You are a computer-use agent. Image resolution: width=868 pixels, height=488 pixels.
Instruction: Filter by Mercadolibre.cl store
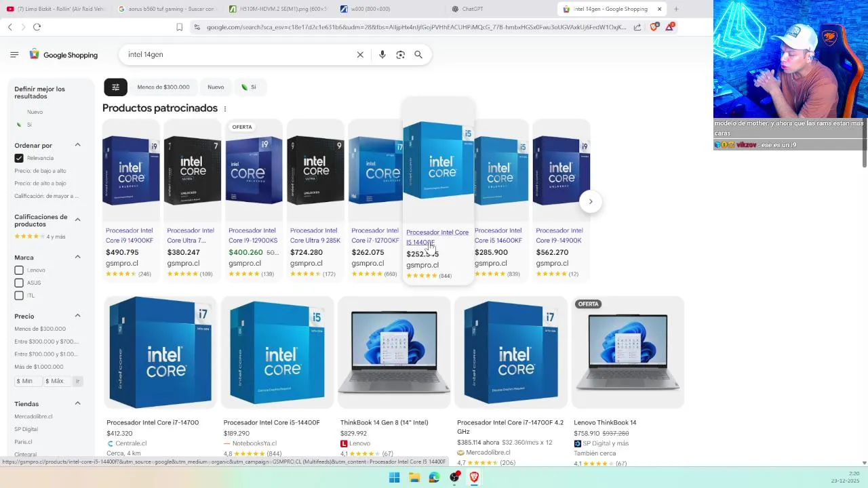click(33, 416)
